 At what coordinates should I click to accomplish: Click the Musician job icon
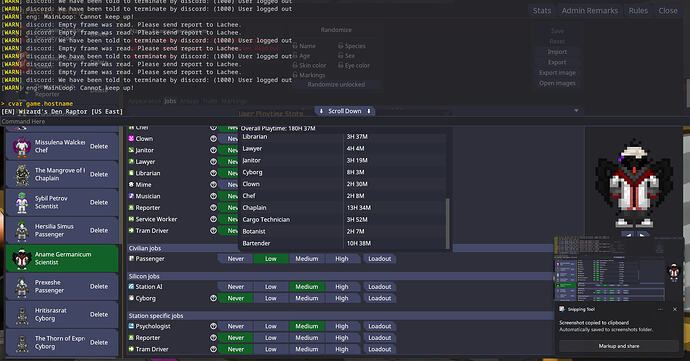click(131, 195)
